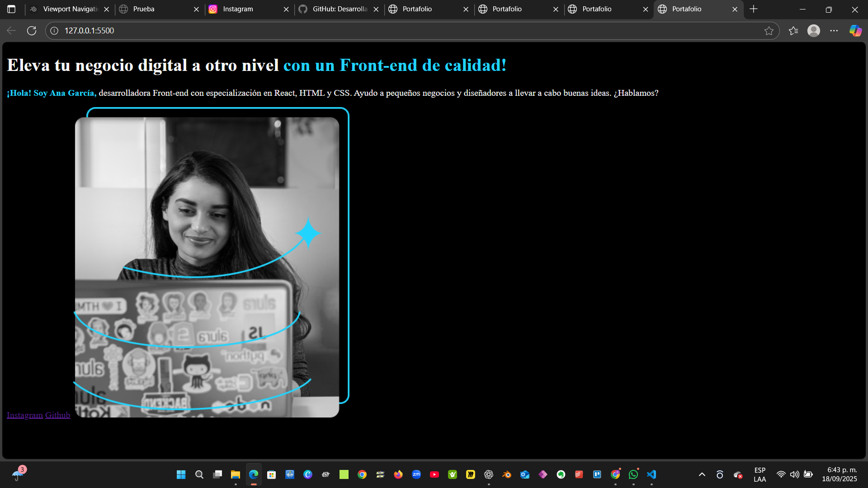Image resolution: width=868 pixels, height=488 pixels.
Task: Close the GitHub: Desarrolla tab
Action: (x=376, y=9)
